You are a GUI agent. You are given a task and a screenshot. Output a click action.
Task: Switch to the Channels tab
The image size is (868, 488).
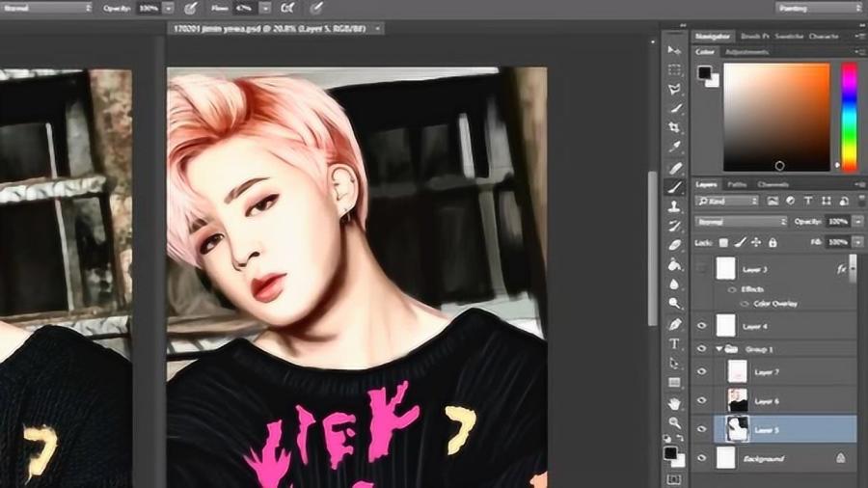click(773, 184)
